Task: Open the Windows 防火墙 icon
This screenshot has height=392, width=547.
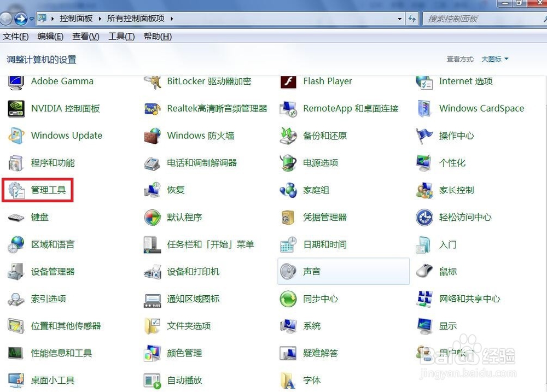Action: 153,136
